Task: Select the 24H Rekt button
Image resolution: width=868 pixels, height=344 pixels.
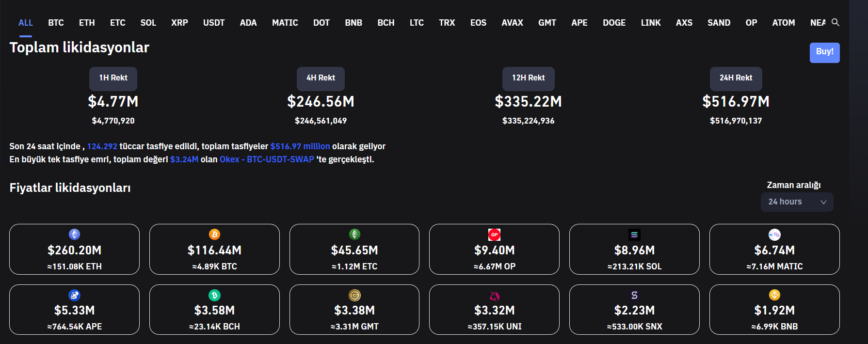Action: pyautogui.click(x=736, y=78)
